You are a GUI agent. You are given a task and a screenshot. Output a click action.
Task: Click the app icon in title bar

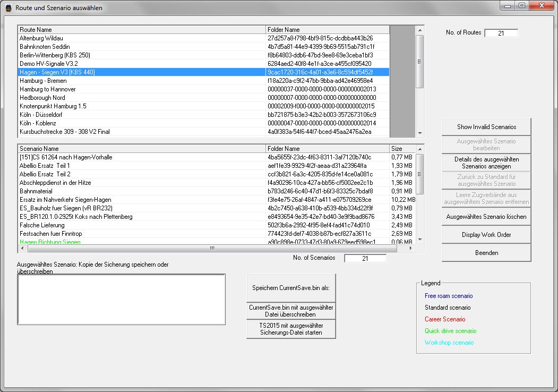click(x=8, y=7)
